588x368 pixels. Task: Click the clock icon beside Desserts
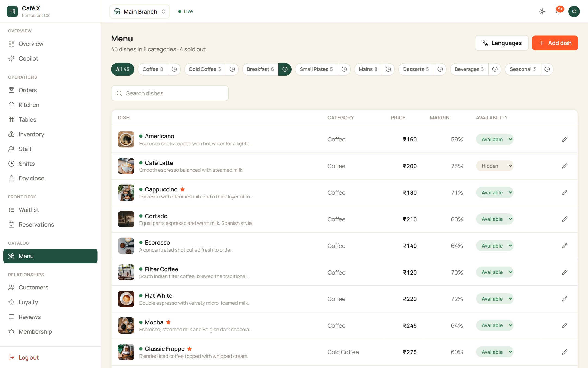[x=440, y=69]
